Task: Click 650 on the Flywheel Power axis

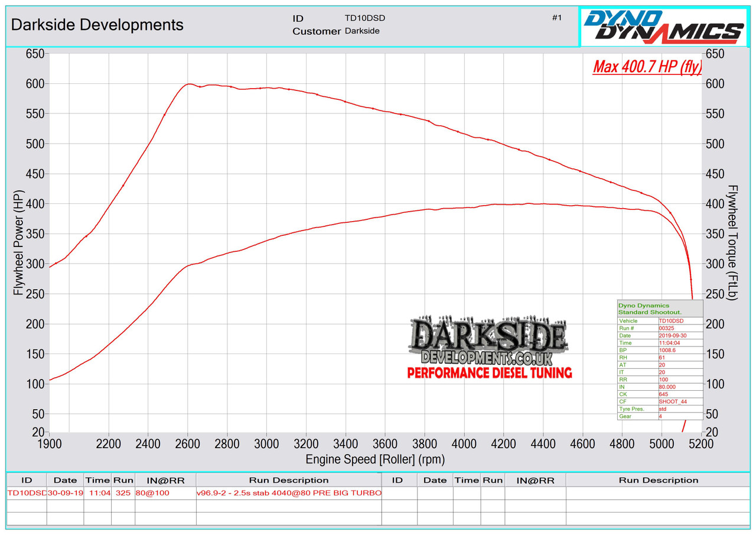Action: [x=36, y=54]
